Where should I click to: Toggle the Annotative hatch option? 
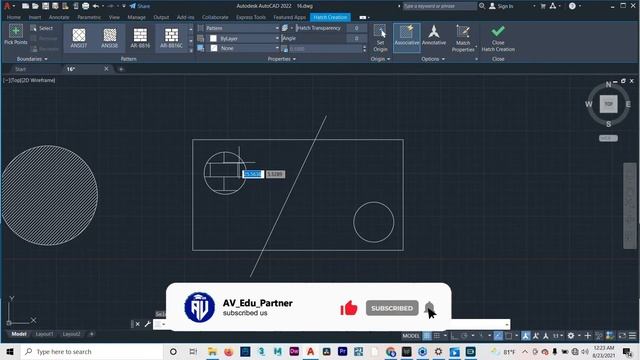(x=434, y=35)
